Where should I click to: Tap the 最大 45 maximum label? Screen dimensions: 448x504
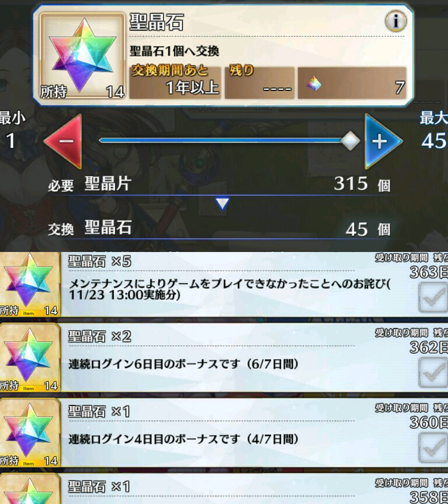434,131
